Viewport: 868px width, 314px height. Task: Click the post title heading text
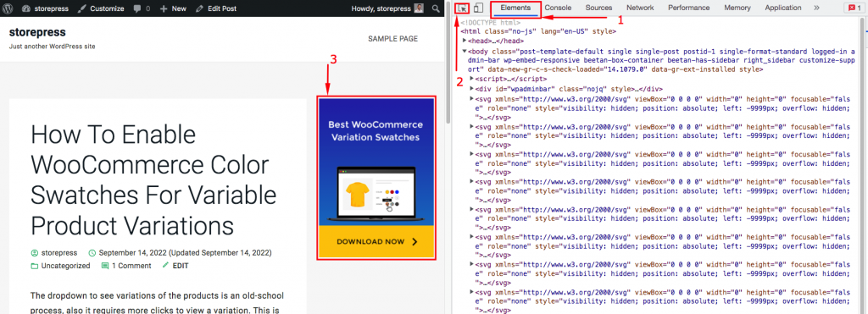pos(154,179)
